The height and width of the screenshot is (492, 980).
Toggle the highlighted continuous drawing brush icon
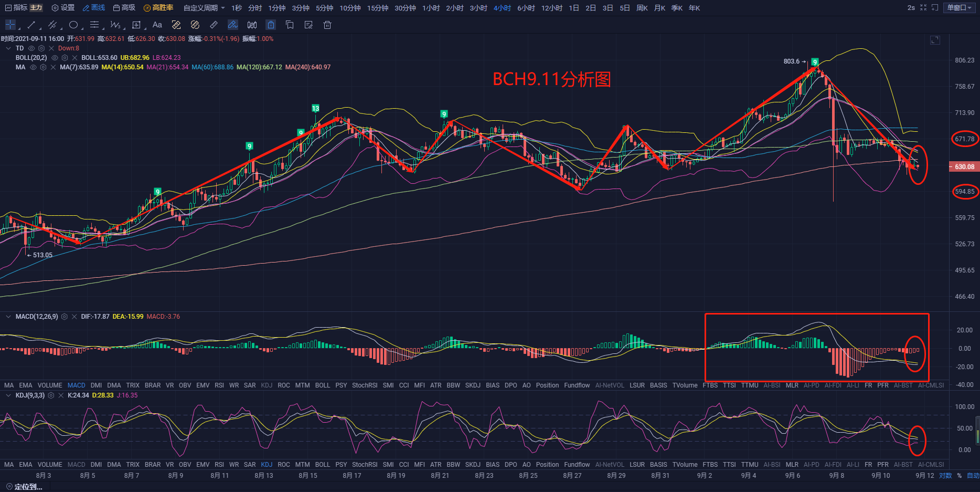tap(233, 25)
